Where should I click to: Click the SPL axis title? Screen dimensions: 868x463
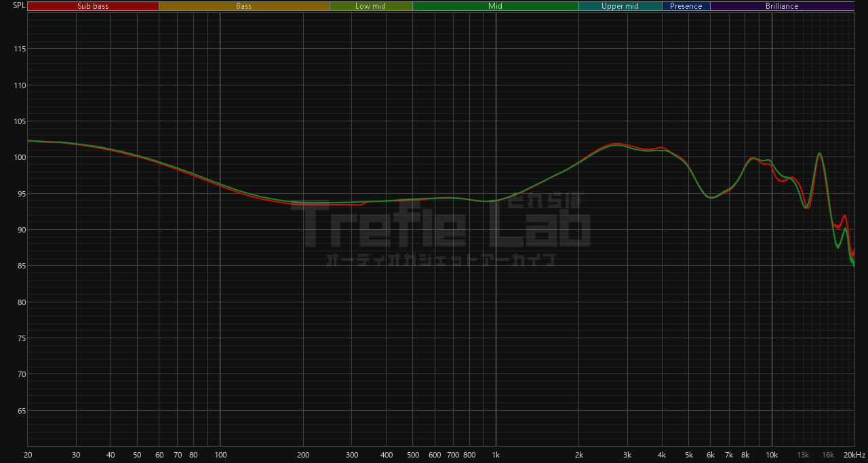coord(18,5)
